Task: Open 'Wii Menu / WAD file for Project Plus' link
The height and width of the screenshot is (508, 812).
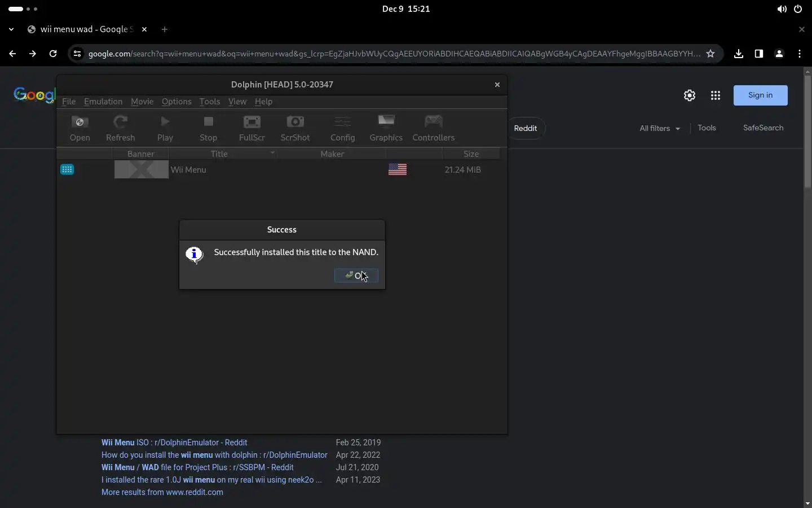Action: click(x=197, y=467)
